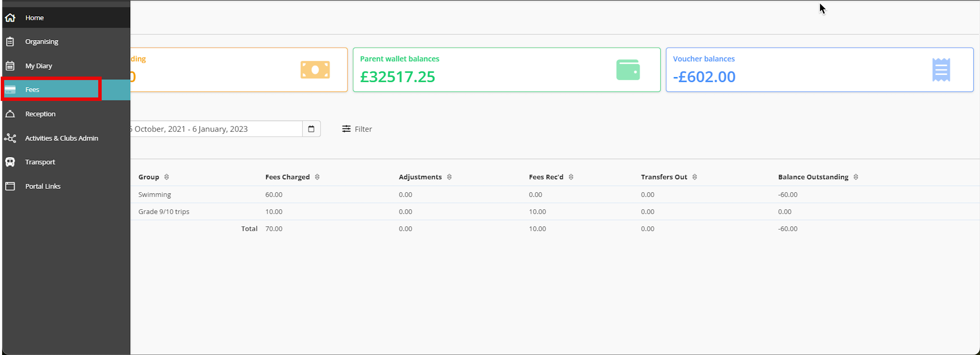Image resolution: width=980 pixels, height=355 pixels.
Task: Click the Organising clipboard icon
Action: point(10,41)
